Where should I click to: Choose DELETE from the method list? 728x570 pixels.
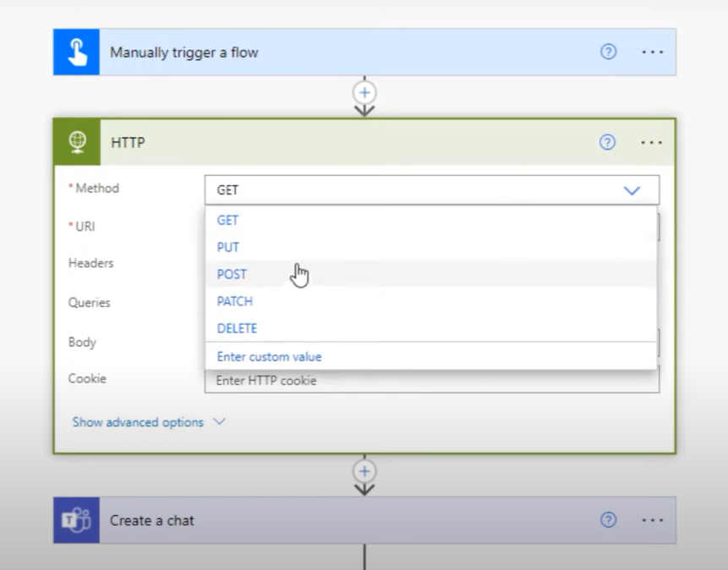pos(431,328)
